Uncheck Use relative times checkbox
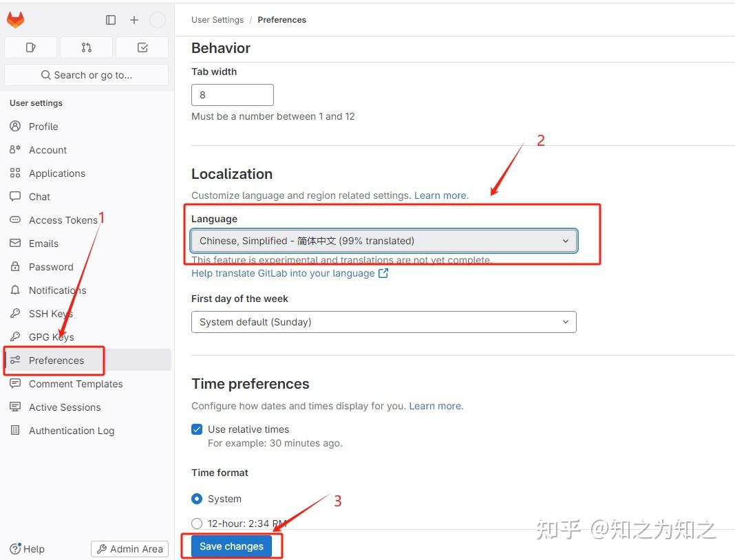Screen dimensions: 735x560 [197, 429]
